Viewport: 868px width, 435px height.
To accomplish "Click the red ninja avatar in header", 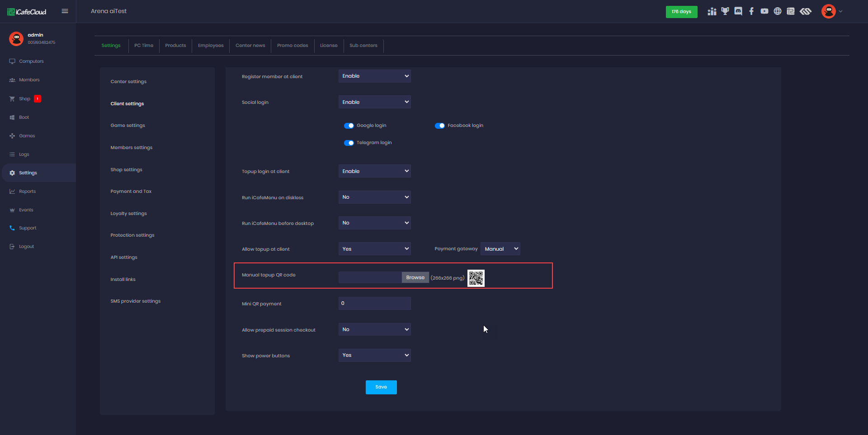I will pos(828,11).
